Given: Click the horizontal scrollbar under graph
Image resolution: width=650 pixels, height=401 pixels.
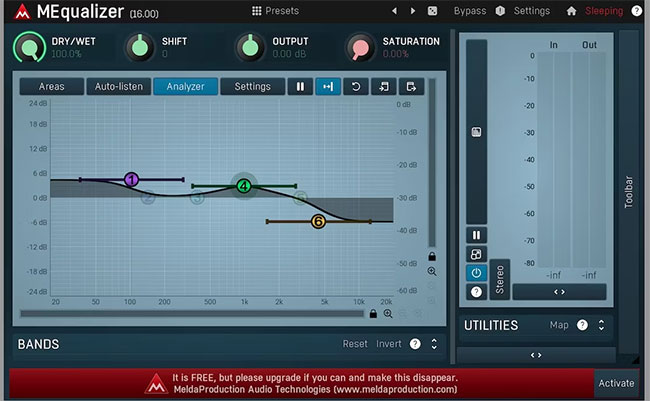Looking at the screenshot, I should (192, 314).
